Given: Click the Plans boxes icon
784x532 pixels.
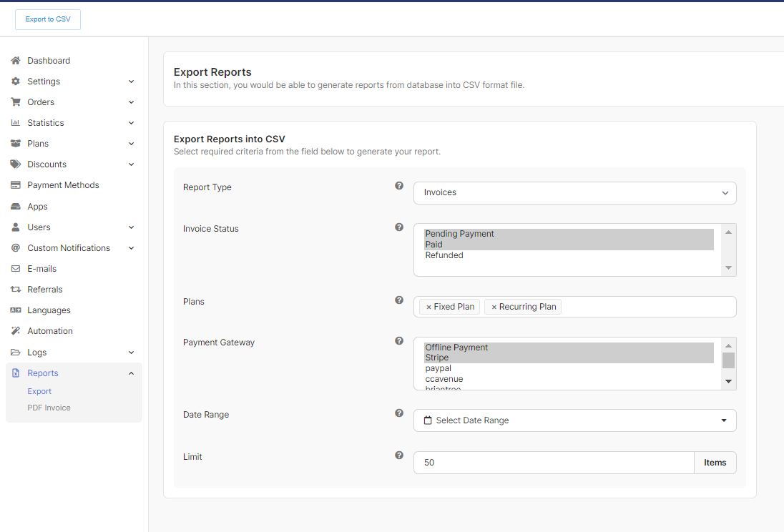Looking at the screenshot, I should coord(16,144).
